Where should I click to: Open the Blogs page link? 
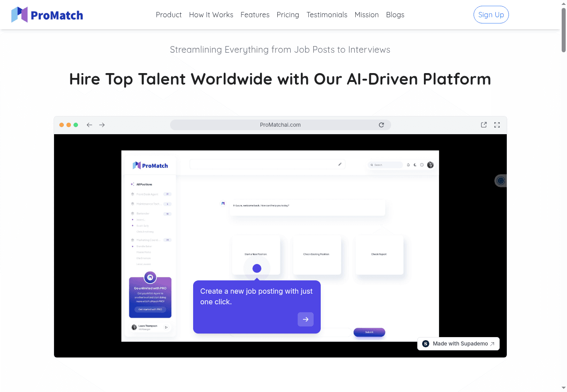pos(395,15)
